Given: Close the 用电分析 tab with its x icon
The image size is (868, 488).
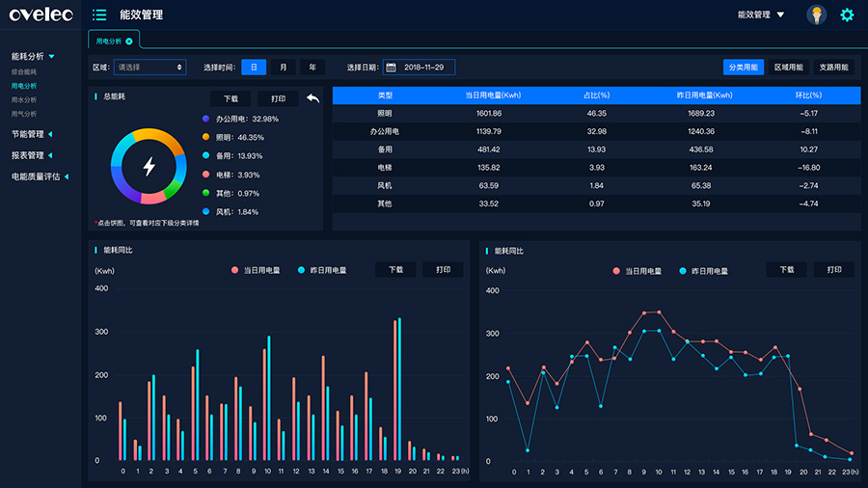Looking at the screenshot, I should pos(129,41).
